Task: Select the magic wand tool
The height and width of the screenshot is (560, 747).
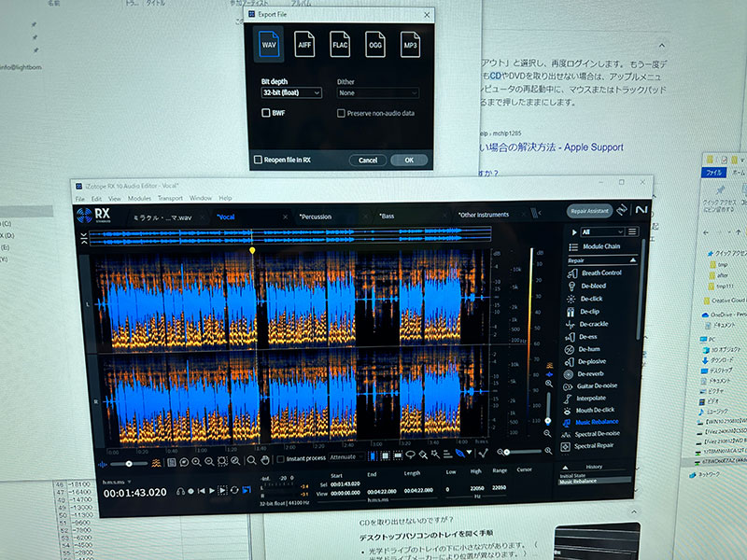Action: [435, 455]
